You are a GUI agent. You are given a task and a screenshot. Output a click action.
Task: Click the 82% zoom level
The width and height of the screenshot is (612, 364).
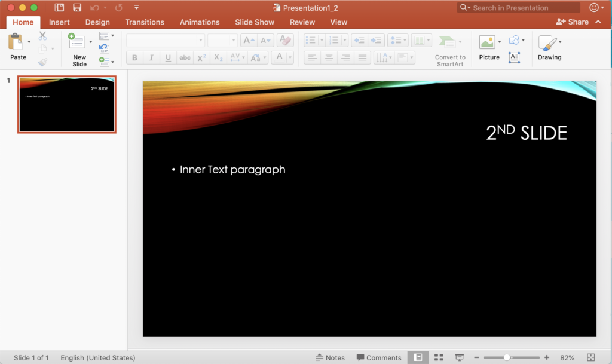point(567,358)
